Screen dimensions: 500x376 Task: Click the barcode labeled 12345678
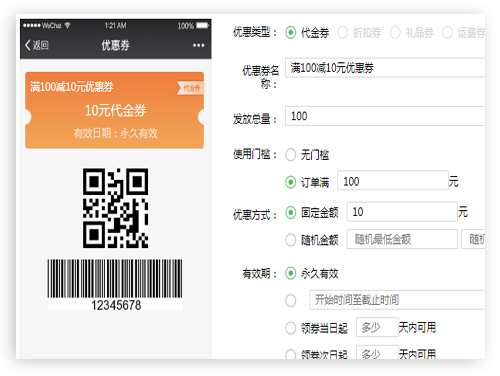click(x=115, y=284)
